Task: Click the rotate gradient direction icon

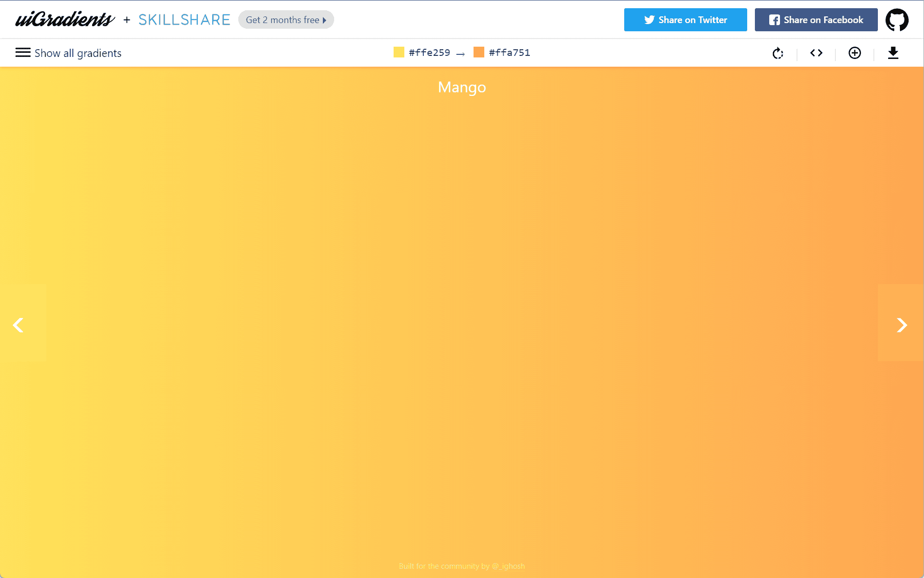Action: tap(777, 53)
